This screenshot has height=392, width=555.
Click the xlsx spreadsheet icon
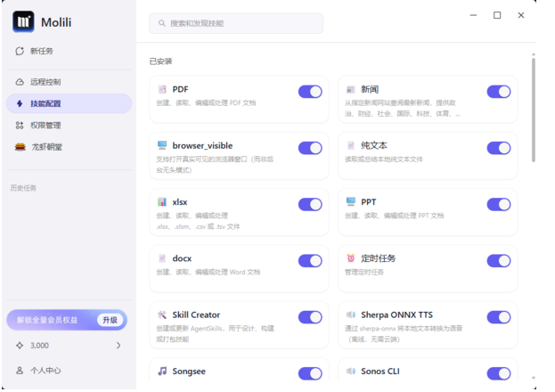tap(162, 202)
